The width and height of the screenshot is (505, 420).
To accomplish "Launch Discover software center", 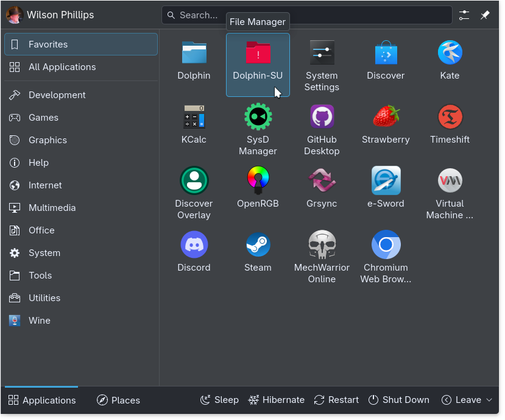I will point(386,65).
